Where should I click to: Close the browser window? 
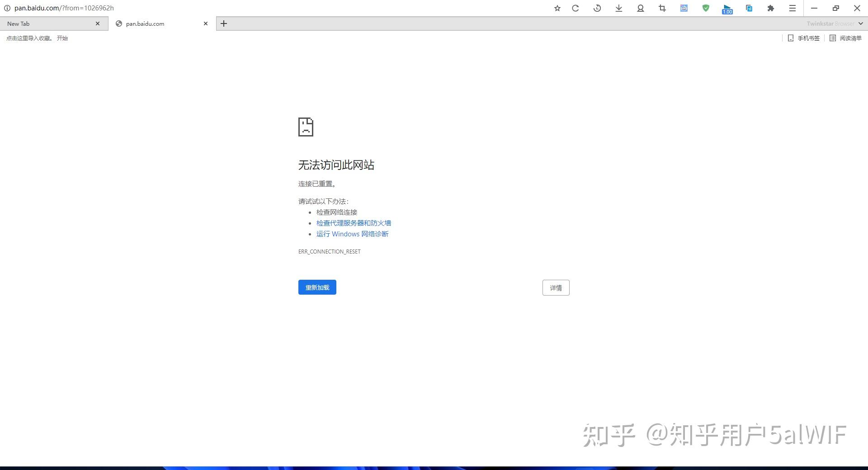(857, 8)
